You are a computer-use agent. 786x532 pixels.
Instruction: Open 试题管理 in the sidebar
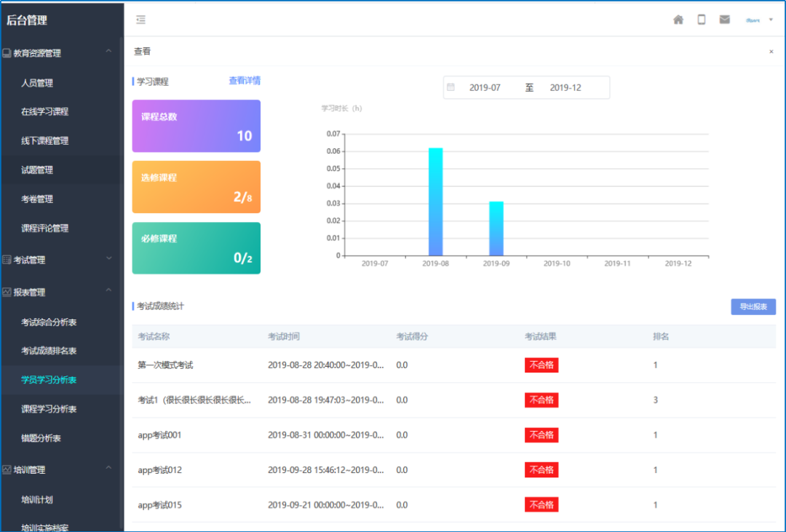point(37,170)
